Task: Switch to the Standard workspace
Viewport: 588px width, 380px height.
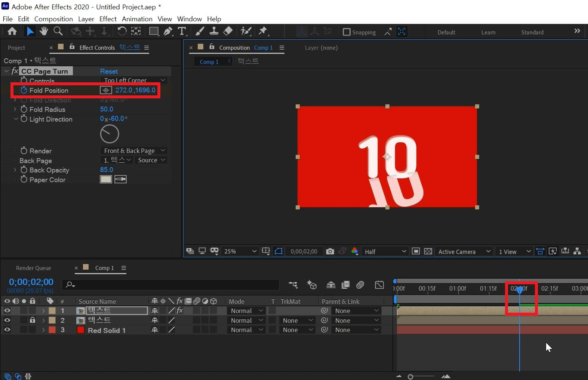Action: 532,32
